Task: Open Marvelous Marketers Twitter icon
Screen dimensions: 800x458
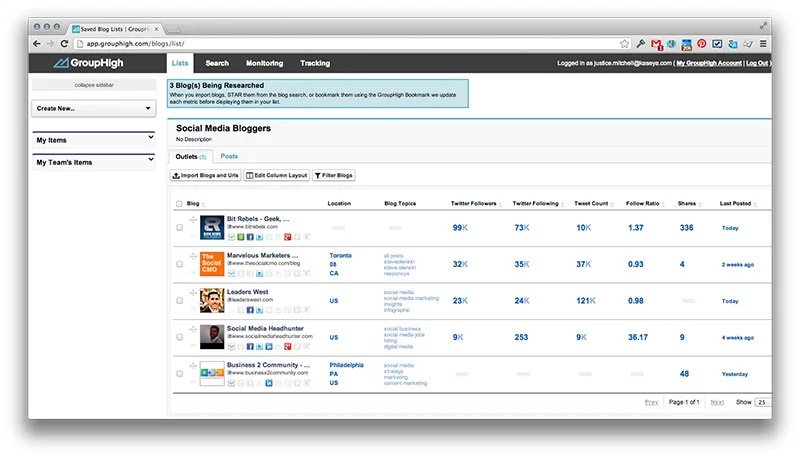Action: coord(259,273)
